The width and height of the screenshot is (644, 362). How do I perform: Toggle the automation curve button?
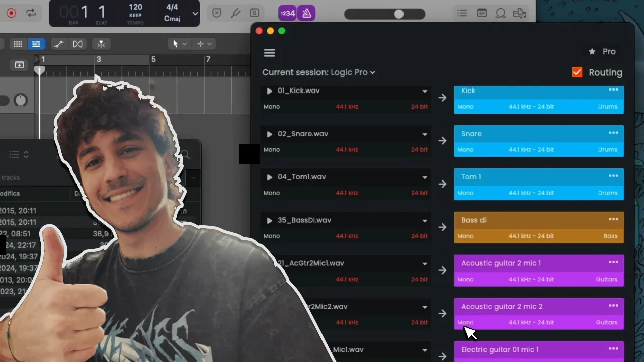click(x=59, y=44)
